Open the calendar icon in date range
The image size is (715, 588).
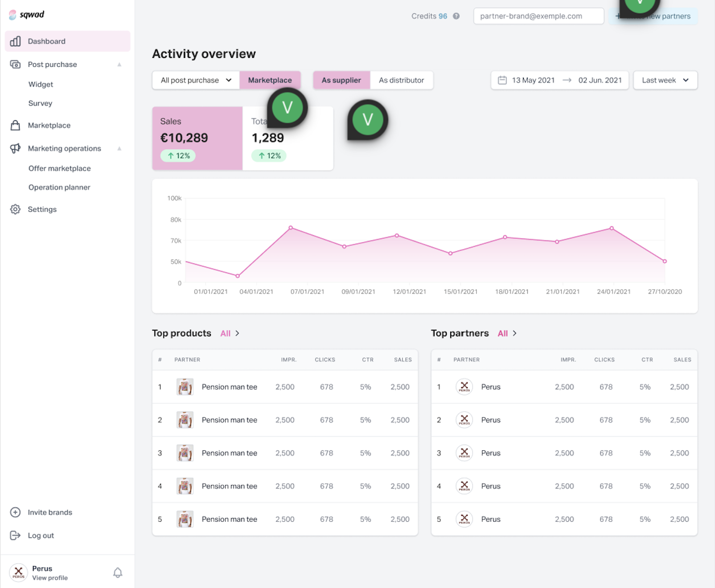point(502,80)
